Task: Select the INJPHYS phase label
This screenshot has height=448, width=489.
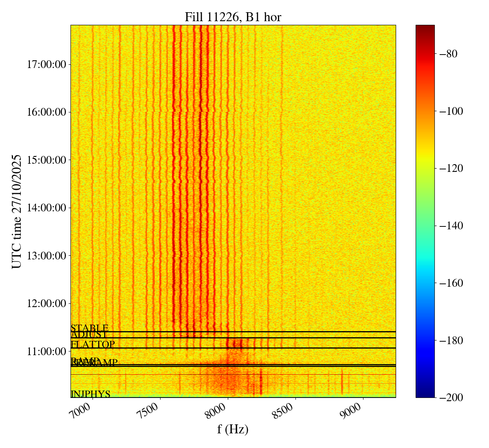Action: (x=90, y=394)
